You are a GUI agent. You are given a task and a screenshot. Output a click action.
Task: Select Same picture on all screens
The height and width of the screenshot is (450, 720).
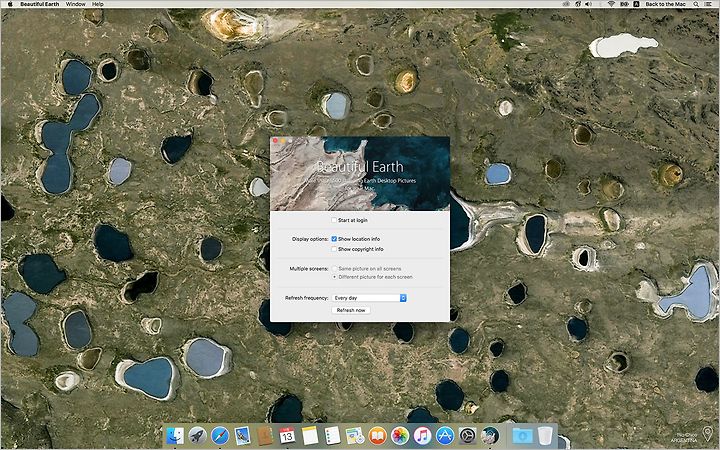coord(334,268)
